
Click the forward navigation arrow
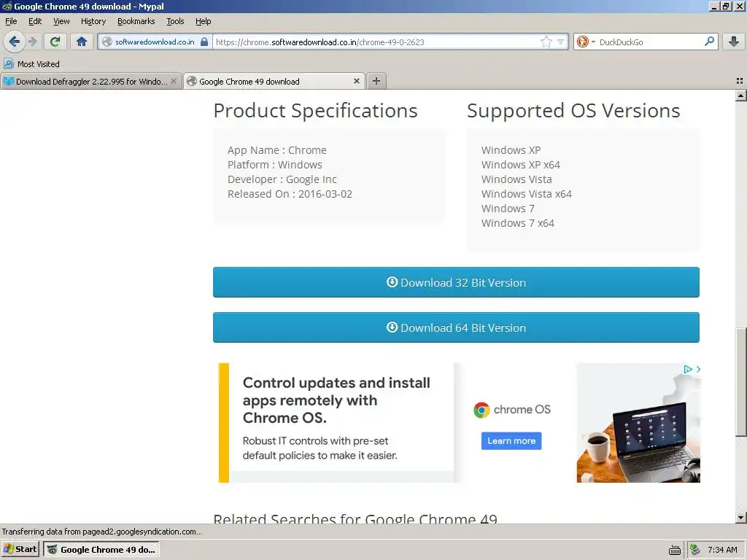coord(32,42)
